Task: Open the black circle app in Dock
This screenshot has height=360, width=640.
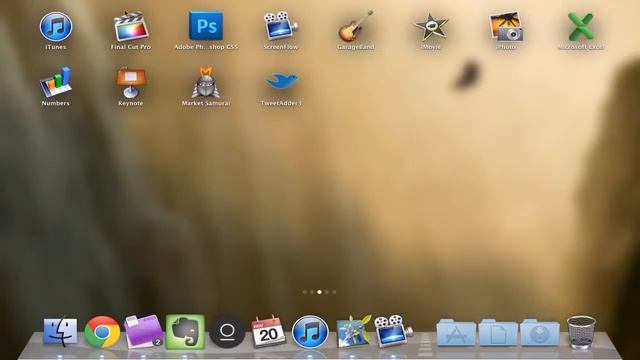Action: click(227, 331)
